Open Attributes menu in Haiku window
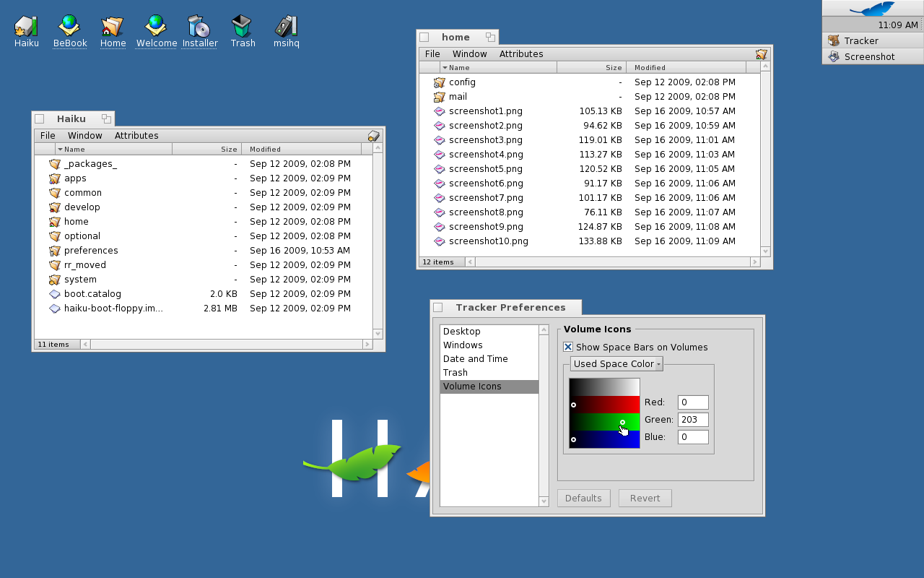The image size is (924, 578). pos(136,136)
